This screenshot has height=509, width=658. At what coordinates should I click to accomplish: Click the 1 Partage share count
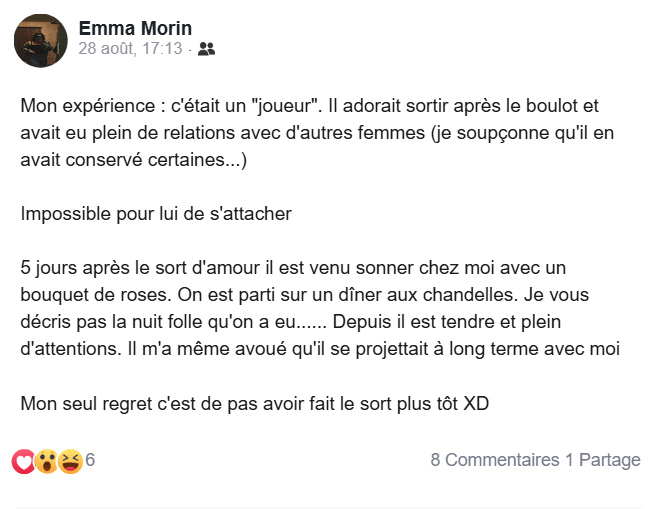coord(603,460)
